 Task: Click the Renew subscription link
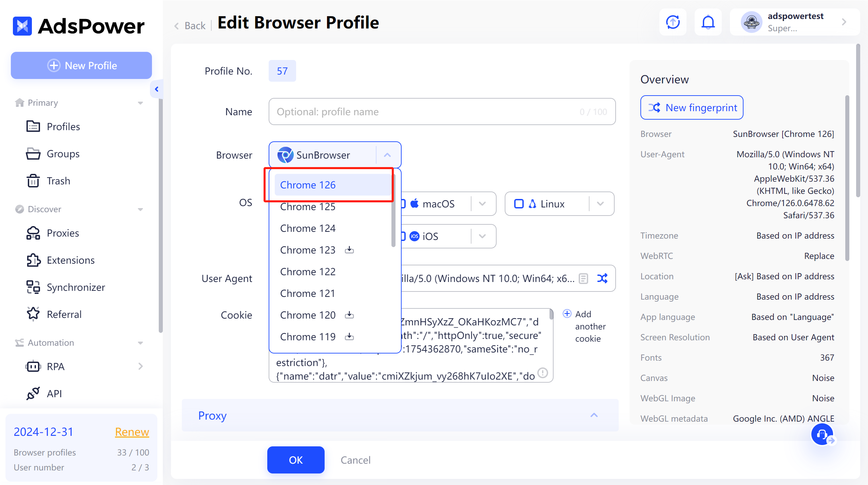point(132,432)
